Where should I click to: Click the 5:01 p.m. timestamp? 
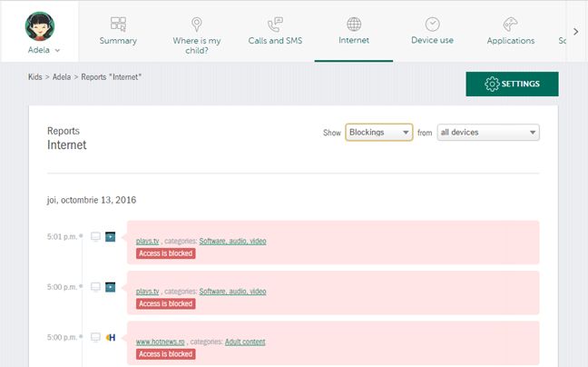pyautogui.click(x=62, y=237)
